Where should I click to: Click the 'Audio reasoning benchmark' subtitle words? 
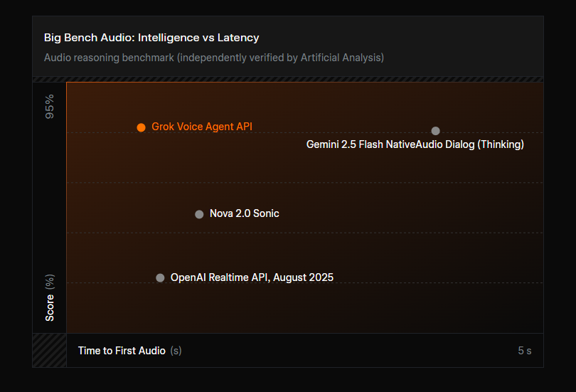point(109,58)
